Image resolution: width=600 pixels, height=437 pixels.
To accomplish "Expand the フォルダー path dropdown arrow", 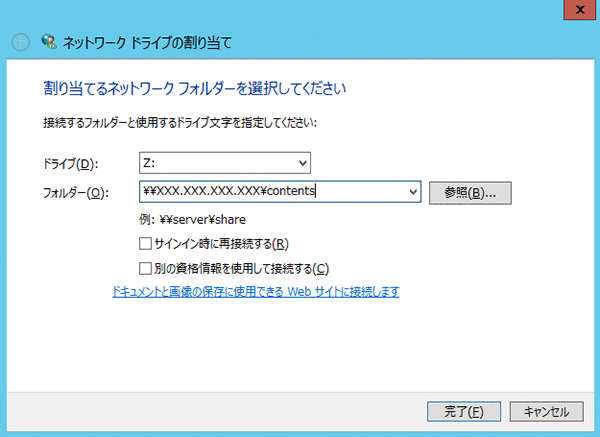I will [x=413, y=192].
